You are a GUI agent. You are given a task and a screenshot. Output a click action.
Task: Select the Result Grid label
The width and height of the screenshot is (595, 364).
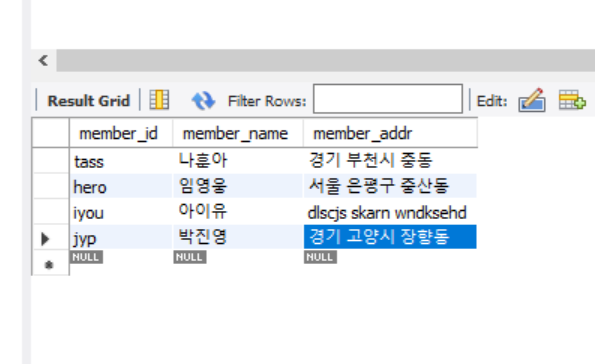pos(88,101)
